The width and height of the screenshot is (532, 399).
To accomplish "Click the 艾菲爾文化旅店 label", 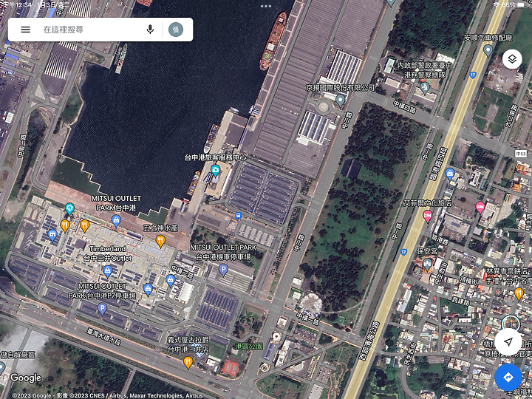I will pos(428,203).
